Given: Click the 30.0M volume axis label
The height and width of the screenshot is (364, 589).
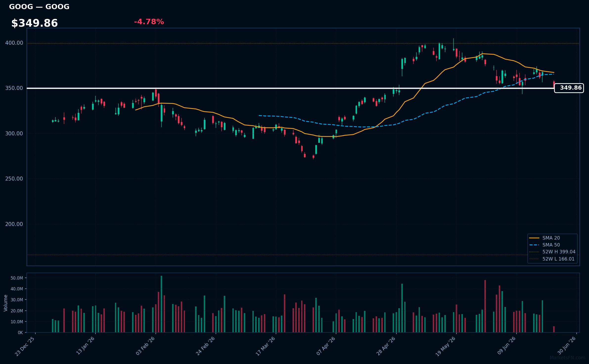Looking at the screenshot, I should point(17,300).
